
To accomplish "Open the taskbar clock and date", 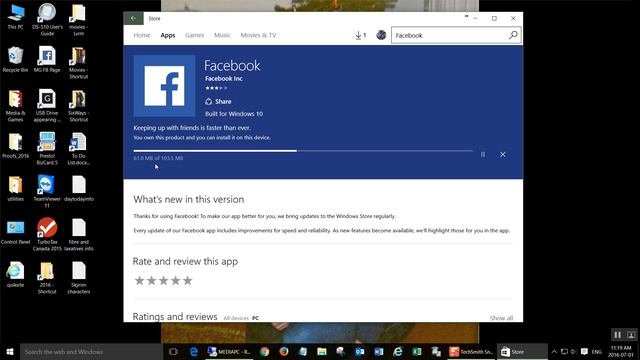I will (x=621, y=351).
